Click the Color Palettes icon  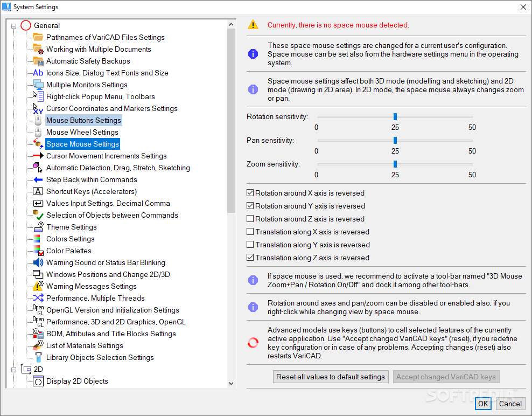click(x=38, y=251)
